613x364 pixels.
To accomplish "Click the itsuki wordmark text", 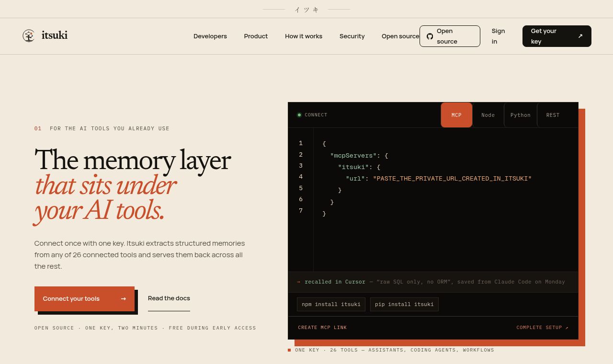I will click(x=55, y=35).
